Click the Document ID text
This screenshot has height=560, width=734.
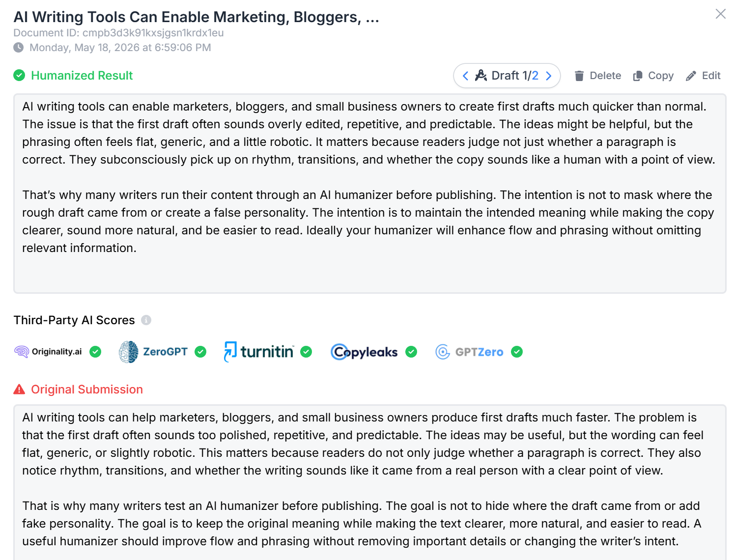118,33
